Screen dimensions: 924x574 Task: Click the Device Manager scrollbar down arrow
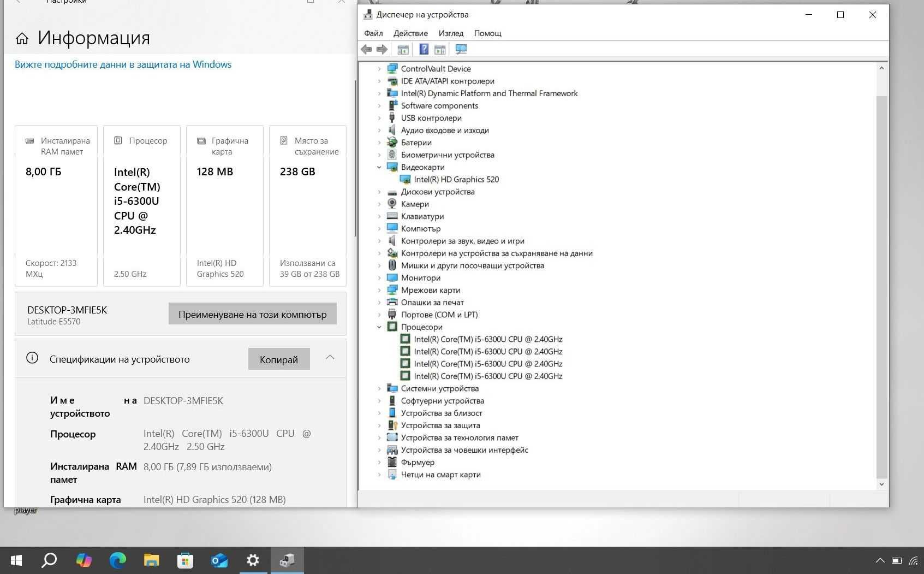tap(881, 484)
